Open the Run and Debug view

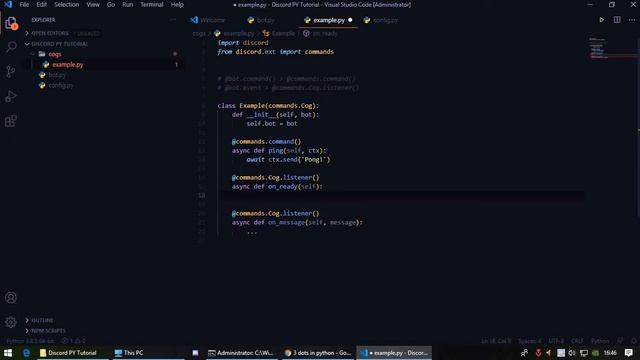coord(11,96)
